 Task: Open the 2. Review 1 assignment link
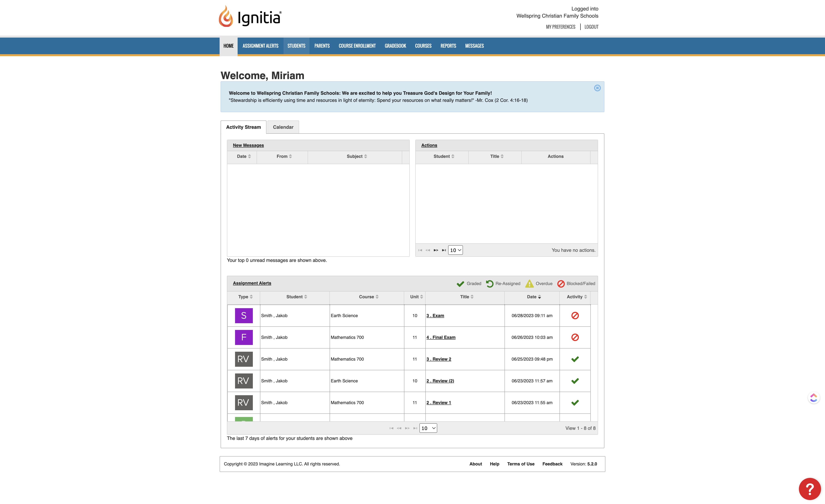(439, 403)
